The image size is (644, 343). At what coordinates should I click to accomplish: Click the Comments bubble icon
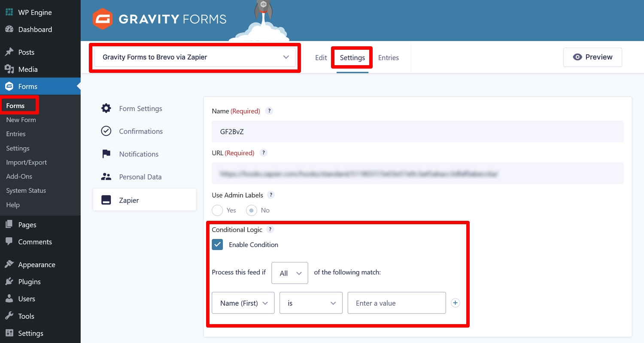click(9, 242)
